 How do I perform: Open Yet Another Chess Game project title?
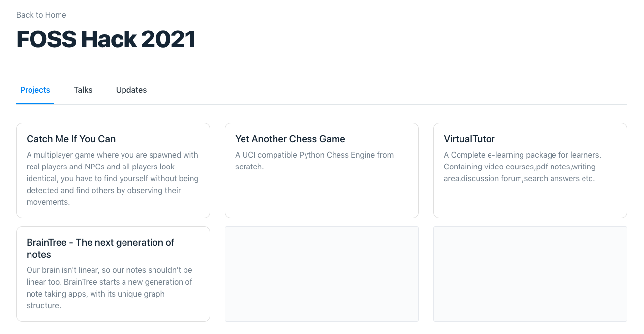(290, 139)
